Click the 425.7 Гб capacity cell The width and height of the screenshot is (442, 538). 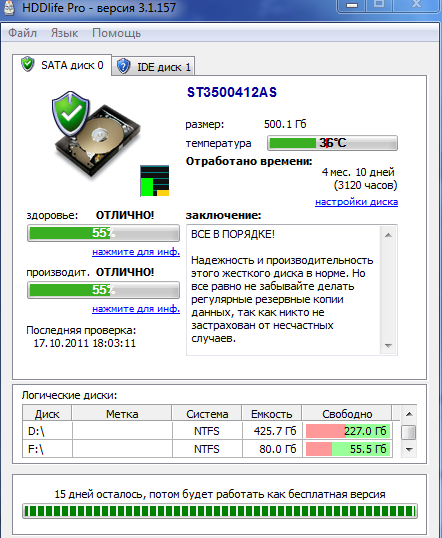[272, 431]
